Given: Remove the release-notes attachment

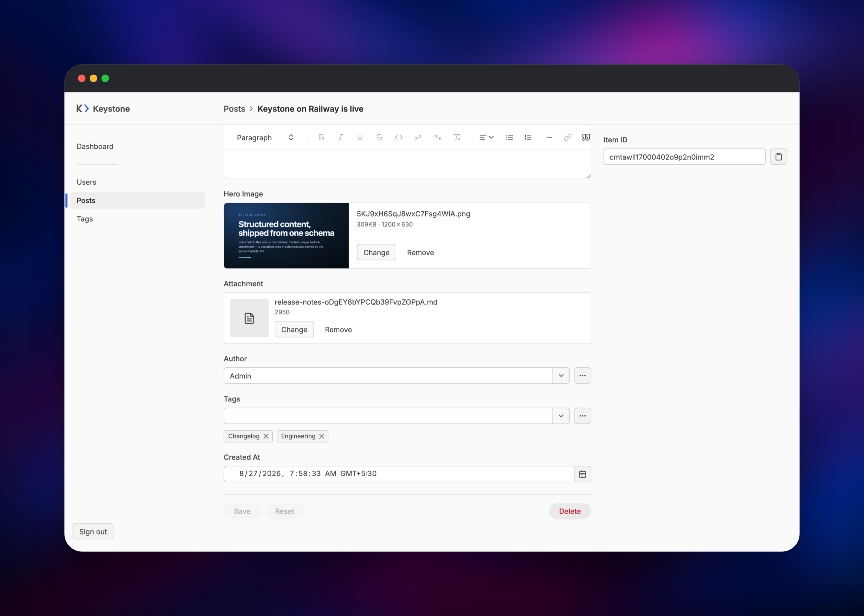Looking at the screenshot, I should click(338, 329).
